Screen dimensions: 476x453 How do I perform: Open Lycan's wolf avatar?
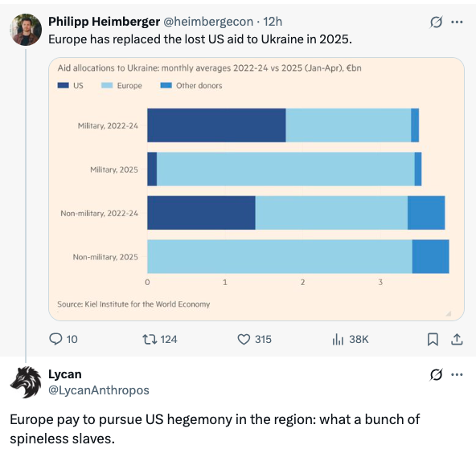26,382
